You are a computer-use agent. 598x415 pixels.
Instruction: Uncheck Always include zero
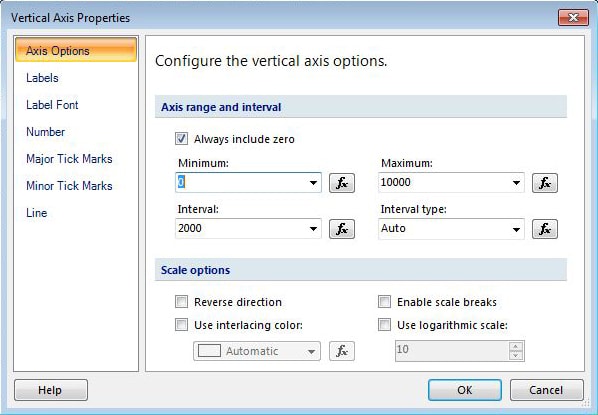[x=182, y=138]
